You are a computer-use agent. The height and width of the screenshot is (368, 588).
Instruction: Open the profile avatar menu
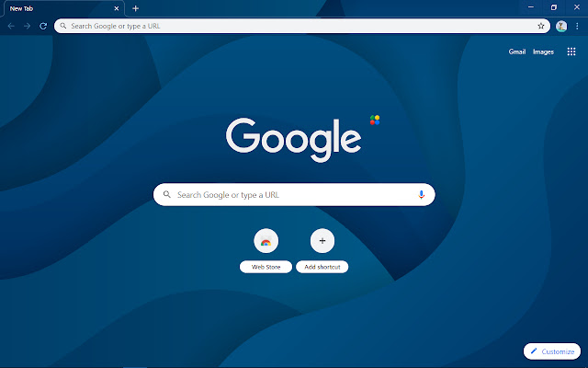point(561,26)
